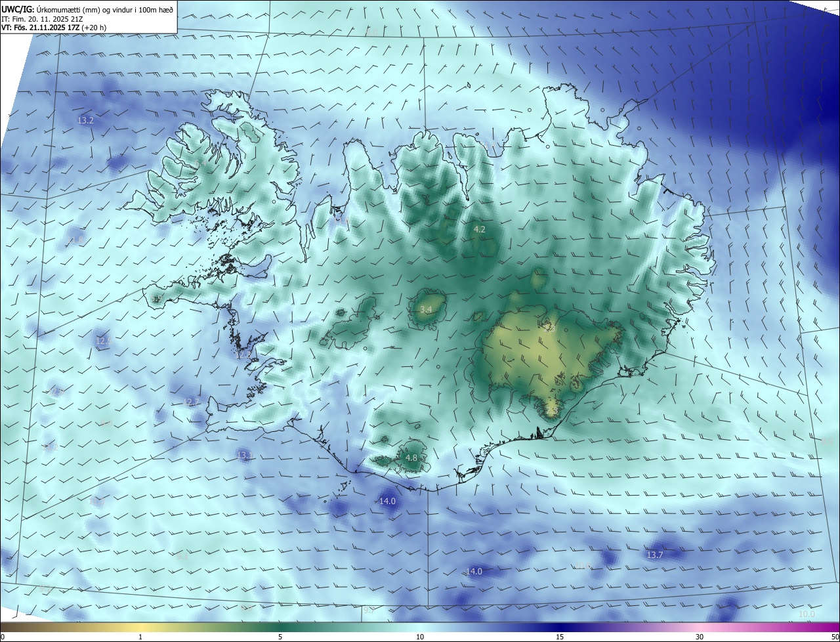This screenshot has height=642, width=840.
Task: Click the 'IT: Fim. 20. 11. 2025 21Z' line
Action: pyautogui.click(x=42, y=18)
